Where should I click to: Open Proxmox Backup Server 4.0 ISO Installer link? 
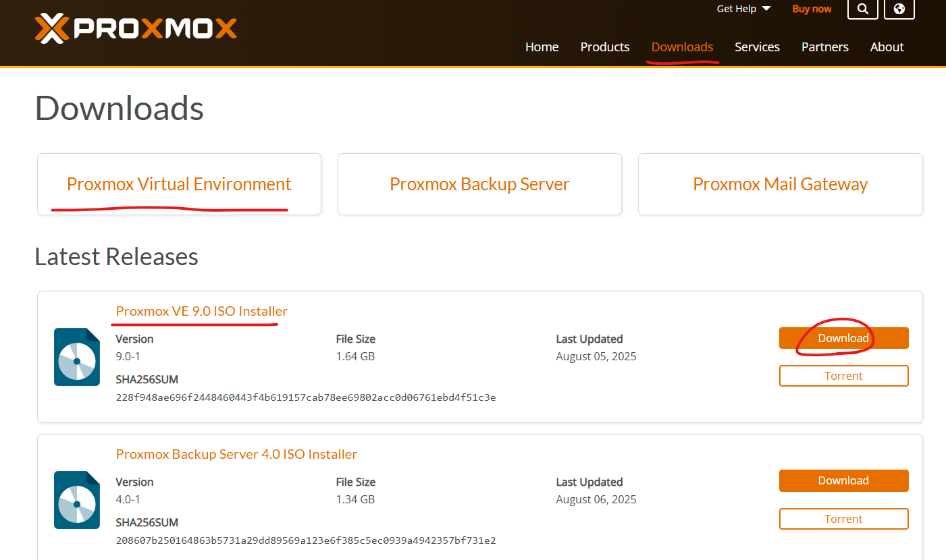(236, 454)
